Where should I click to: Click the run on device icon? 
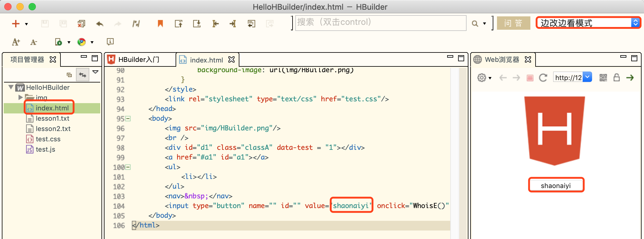coord(58,42)
